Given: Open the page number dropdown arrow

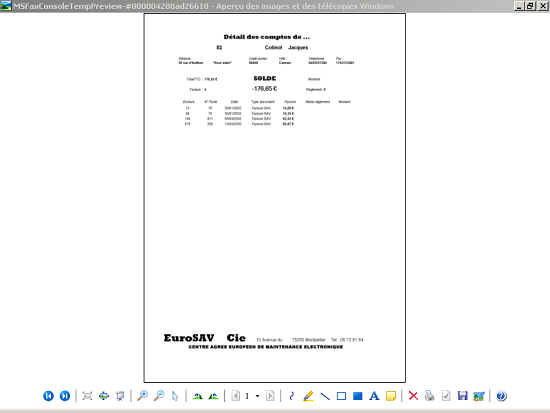Looking at the screenshot, I should (x=257, y=396).
